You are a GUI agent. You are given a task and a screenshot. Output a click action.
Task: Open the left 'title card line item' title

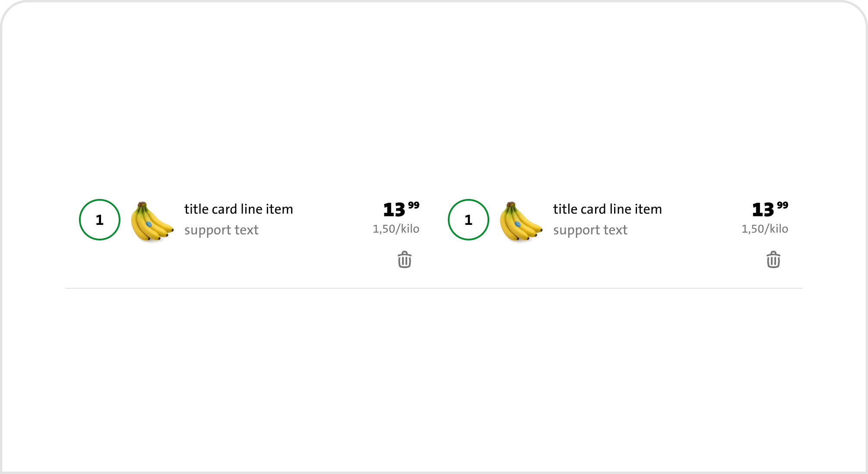(x=238, y=209)
